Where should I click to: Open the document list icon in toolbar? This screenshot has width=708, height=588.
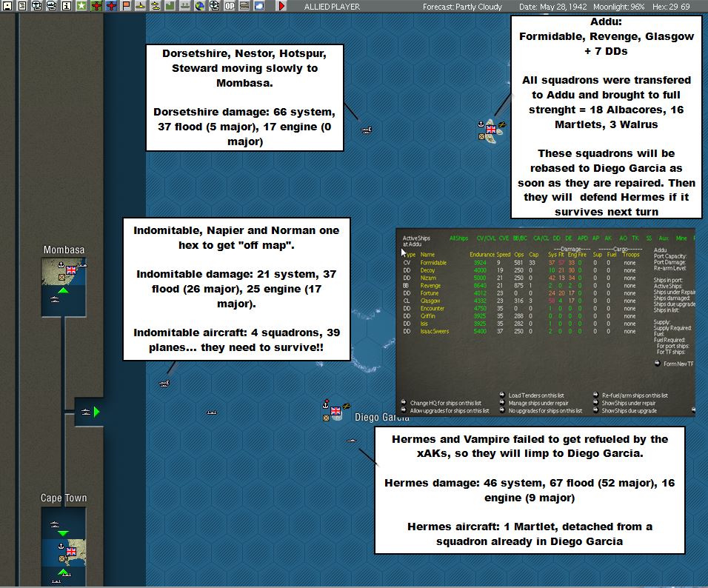click(x=21, y=6)
